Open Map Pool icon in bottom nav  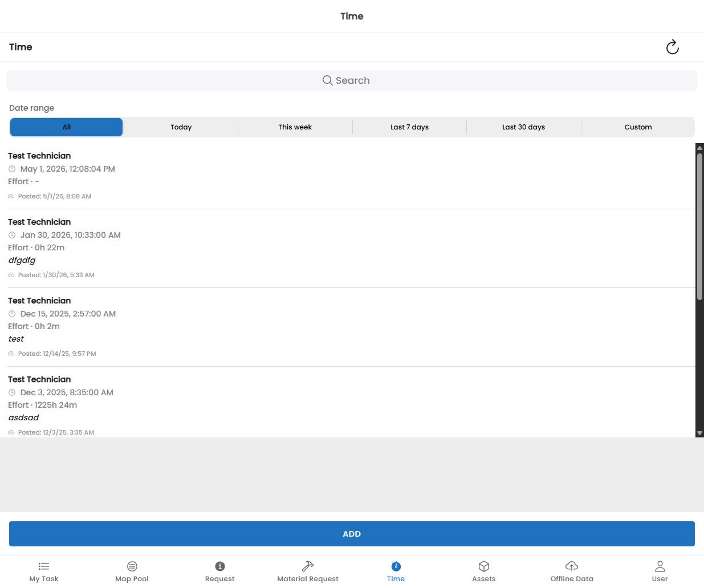click(x=132, y=566)
